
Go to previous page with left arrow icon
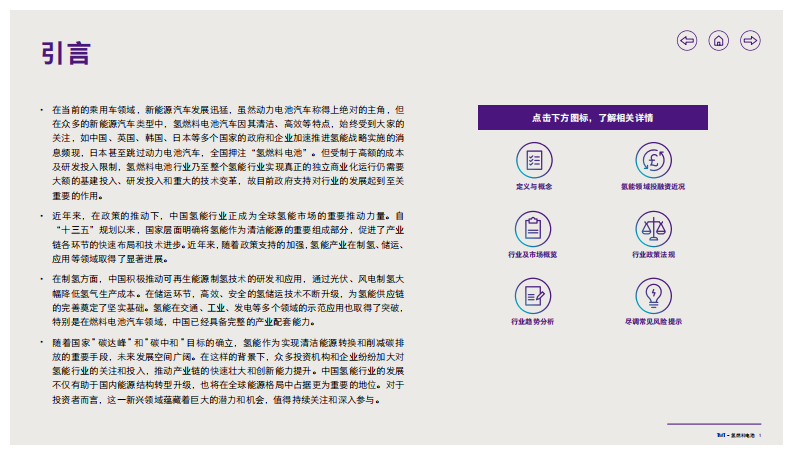(x=687, y=40)
